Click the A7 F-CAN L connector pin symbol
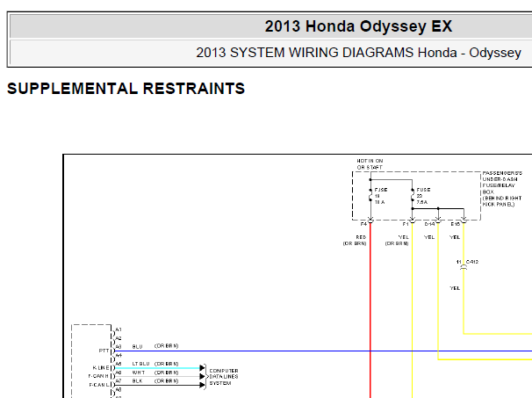532x398 pixels. click(113, 385)
